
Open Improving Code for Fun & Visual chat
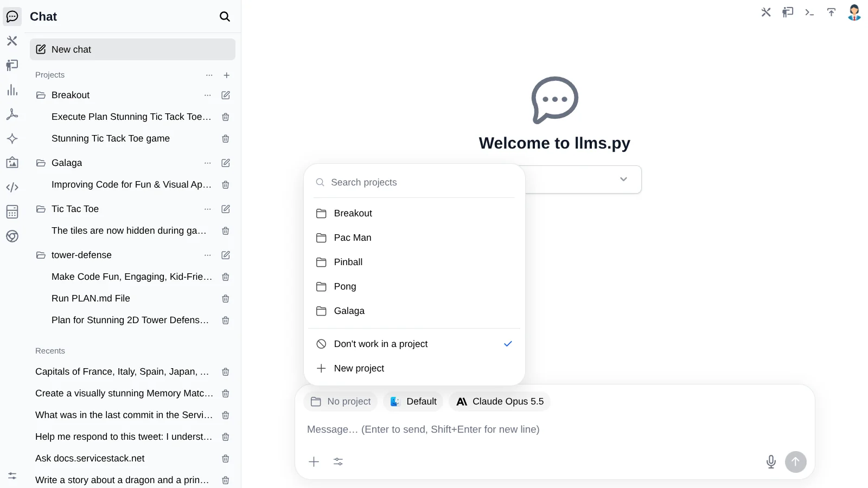[x=131, y=185]
